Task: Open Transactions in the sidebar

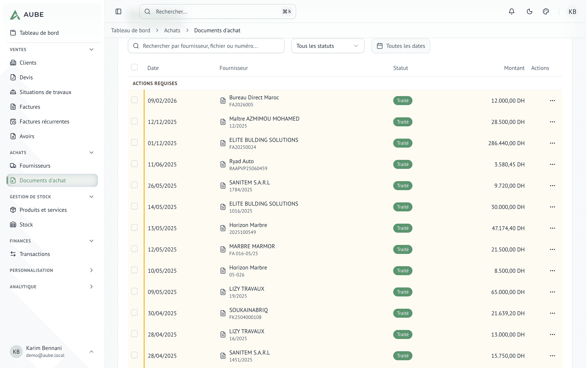Action: (52, 254)
